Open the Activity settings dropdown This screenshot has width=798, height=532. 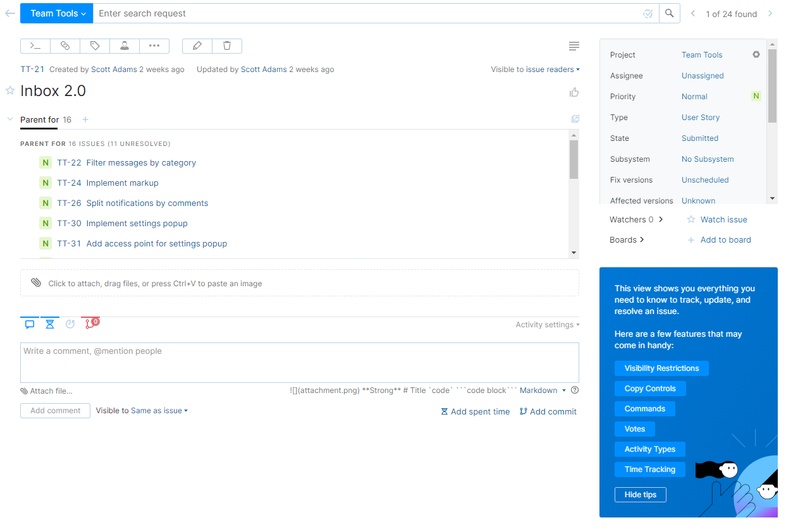point(546,324)
